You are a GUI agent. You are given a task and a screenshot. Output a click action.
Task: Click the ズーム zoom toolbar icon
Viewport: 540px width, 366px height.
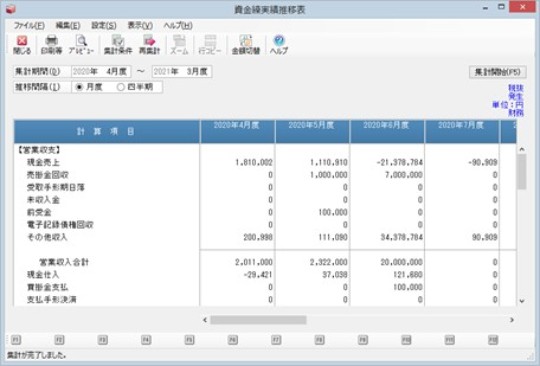click(x=179, y=45)
